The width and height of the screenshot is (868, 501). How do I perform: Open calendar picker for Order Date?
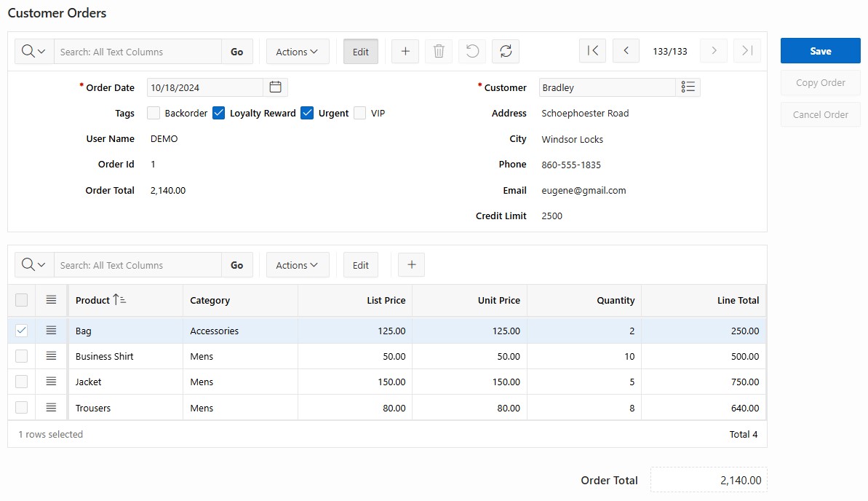[276, 87]
